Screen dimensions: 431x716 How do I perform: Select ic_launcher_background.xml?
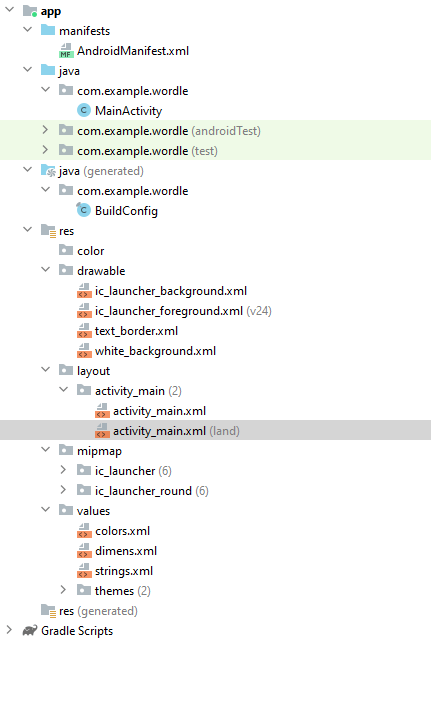pos(171,291)
